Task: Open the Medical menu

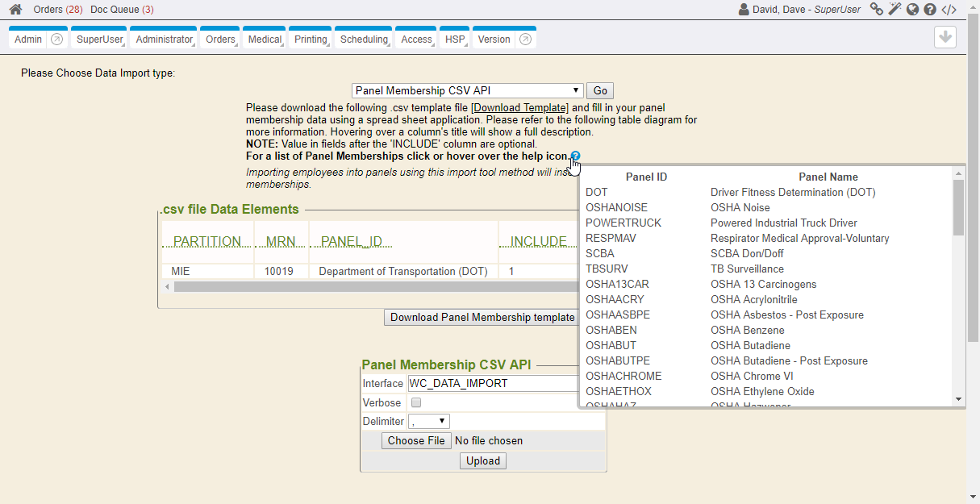Action: click(265, 40)
